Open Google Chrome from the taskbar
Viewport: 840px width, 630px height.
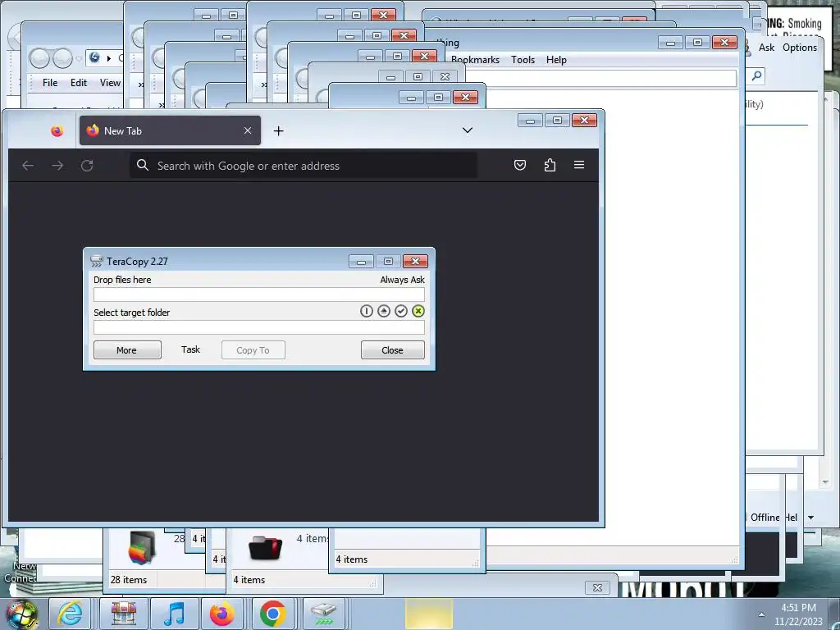[x=272, y=614]
